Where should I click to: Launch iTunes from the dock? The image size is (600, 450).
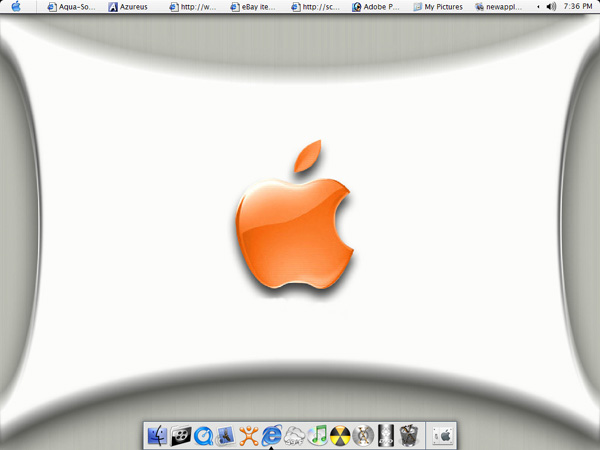coord(317,435)
